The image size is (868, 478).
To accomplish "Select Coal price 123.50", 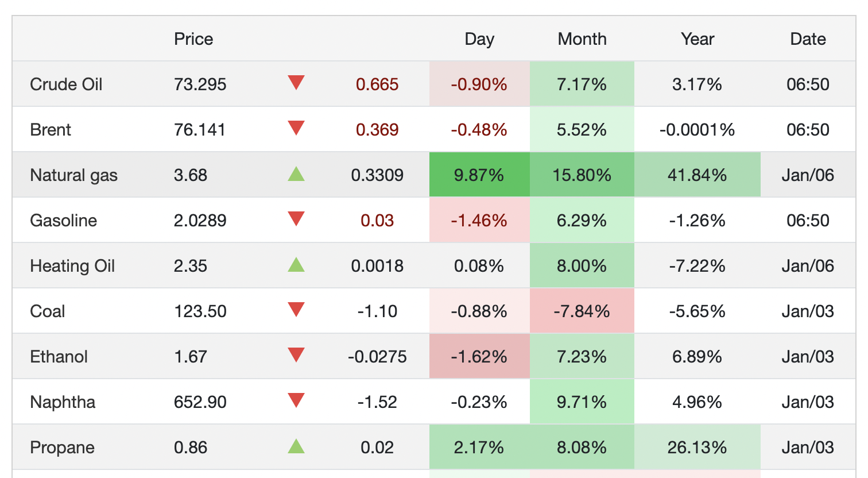I will 200,311.
